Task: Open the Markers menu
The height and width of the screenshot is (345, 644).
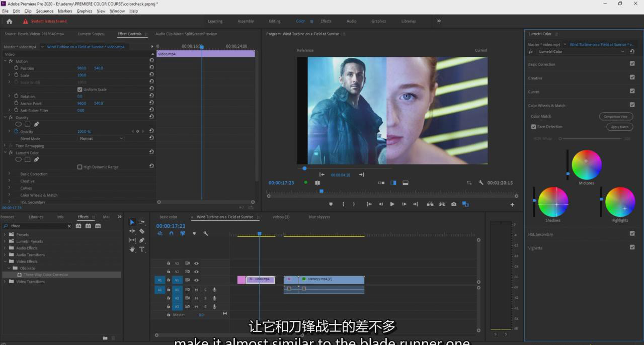Action: coord(65,11)
